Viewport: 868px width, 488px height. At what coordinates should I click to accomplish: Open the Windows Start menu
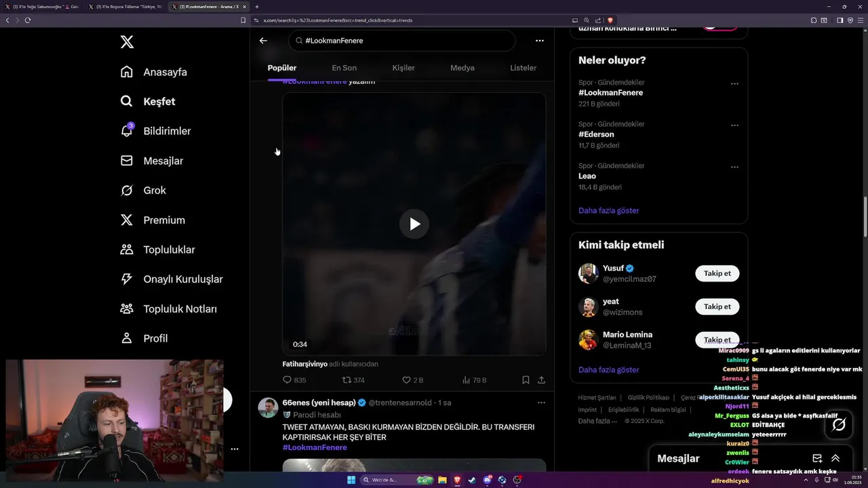coord(351,480)
